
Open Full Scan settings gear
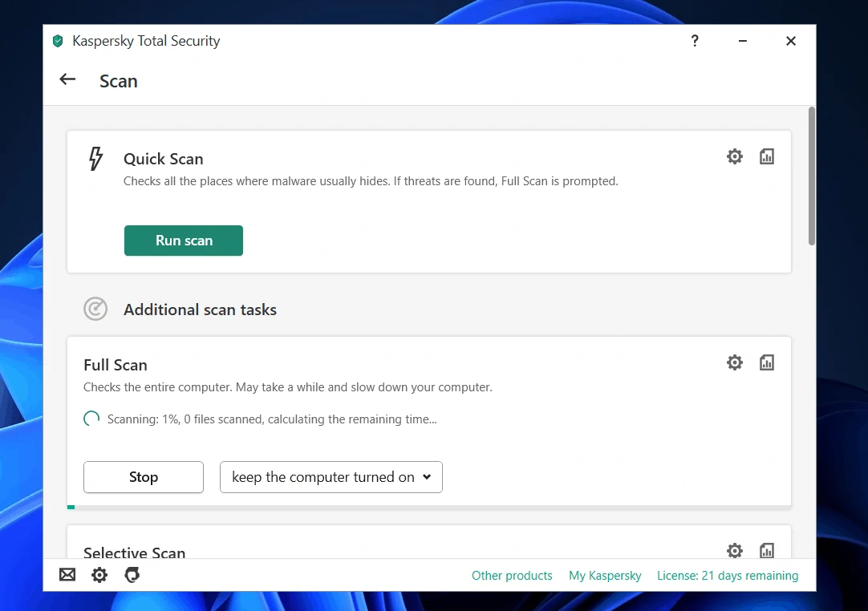pyautogui.click(x=734, y=363)
